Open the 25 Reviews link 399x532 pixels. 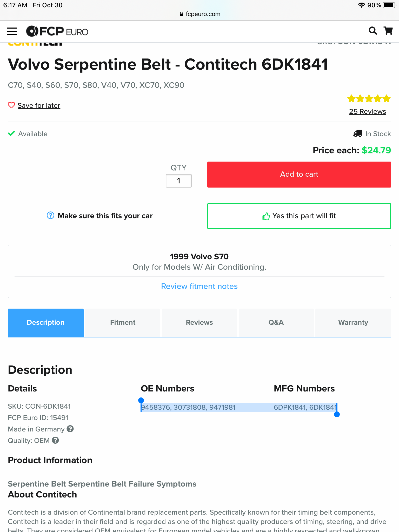(367, 111)
